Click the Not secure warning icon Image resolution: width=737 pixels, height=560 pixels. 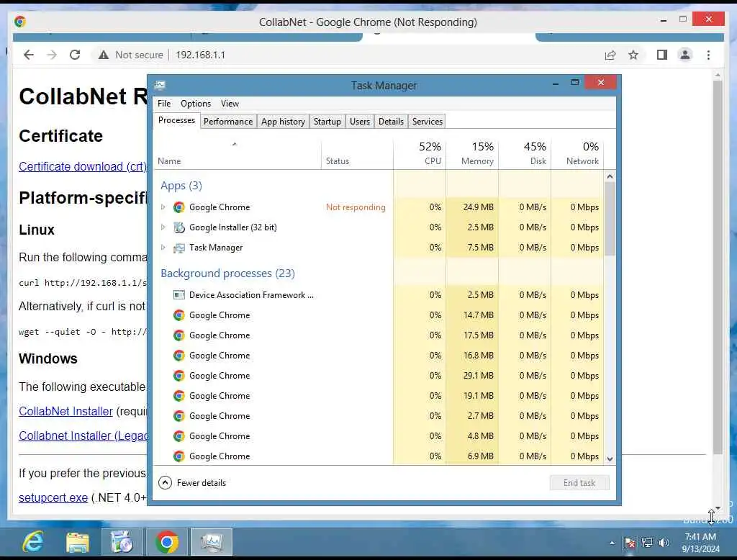pyautogui.click(x=104, y=55)
